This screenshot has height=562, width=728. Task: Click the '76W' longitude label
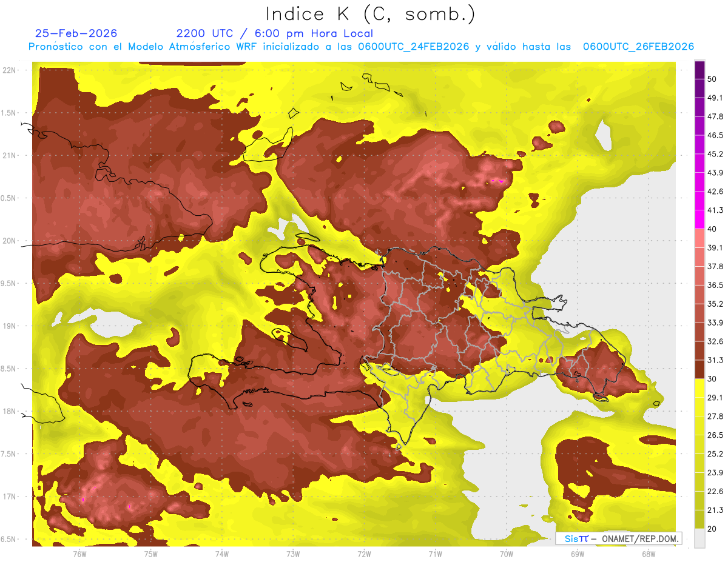coord(79,554)
